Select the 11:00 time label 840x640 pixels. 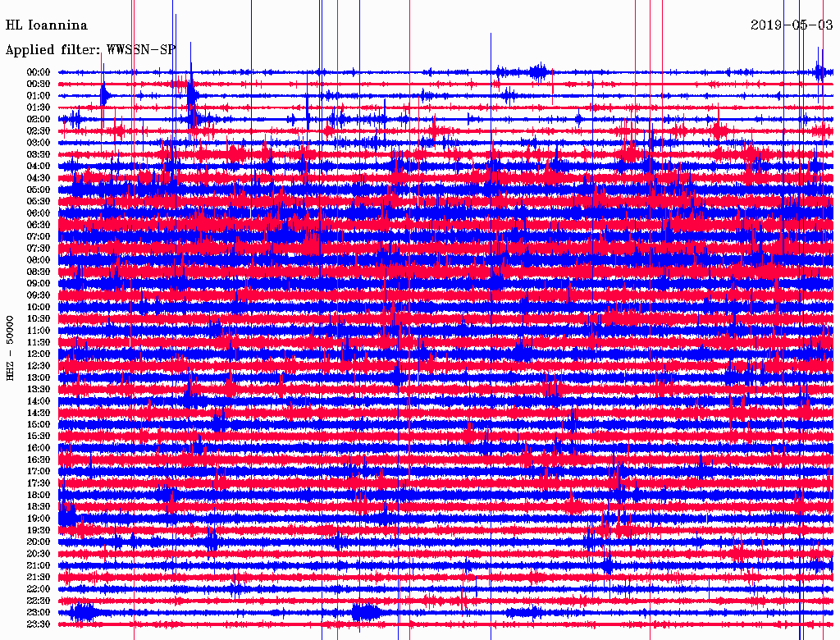tap(39, 331)
